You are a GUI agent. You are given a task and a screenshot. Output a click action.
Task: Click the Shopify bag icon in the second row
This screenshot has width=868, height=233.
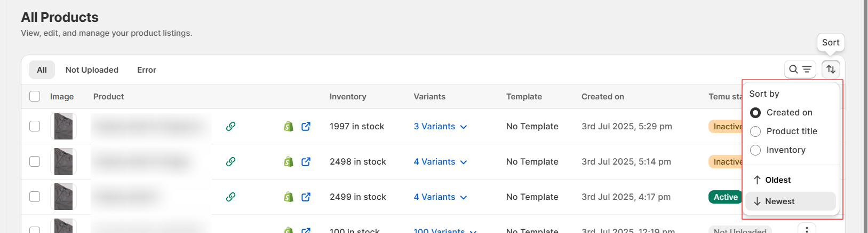(289, 162)
